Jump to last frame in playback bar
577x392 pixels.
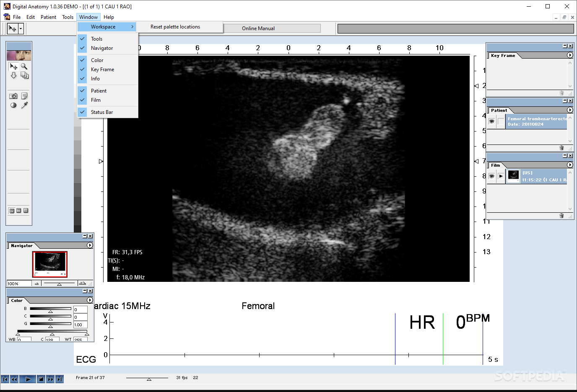pyautogui.click(x=60, y=379)
